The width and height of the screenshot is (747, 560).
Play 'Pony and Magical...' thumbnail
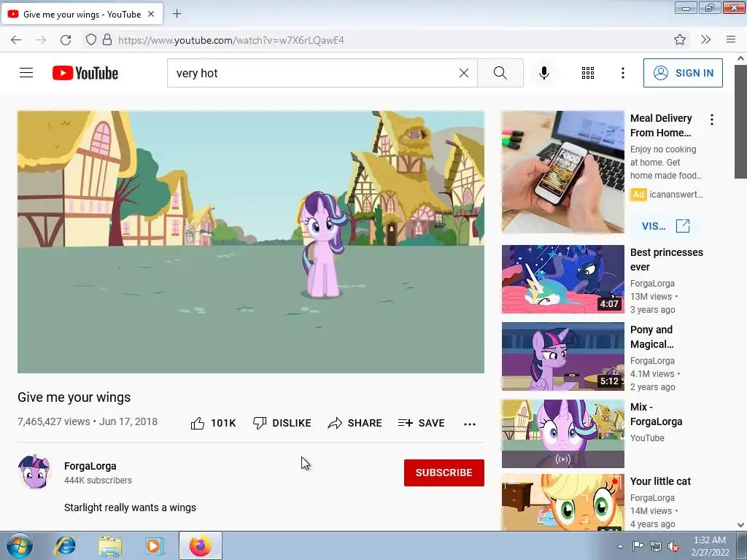(x=562, y=356)
